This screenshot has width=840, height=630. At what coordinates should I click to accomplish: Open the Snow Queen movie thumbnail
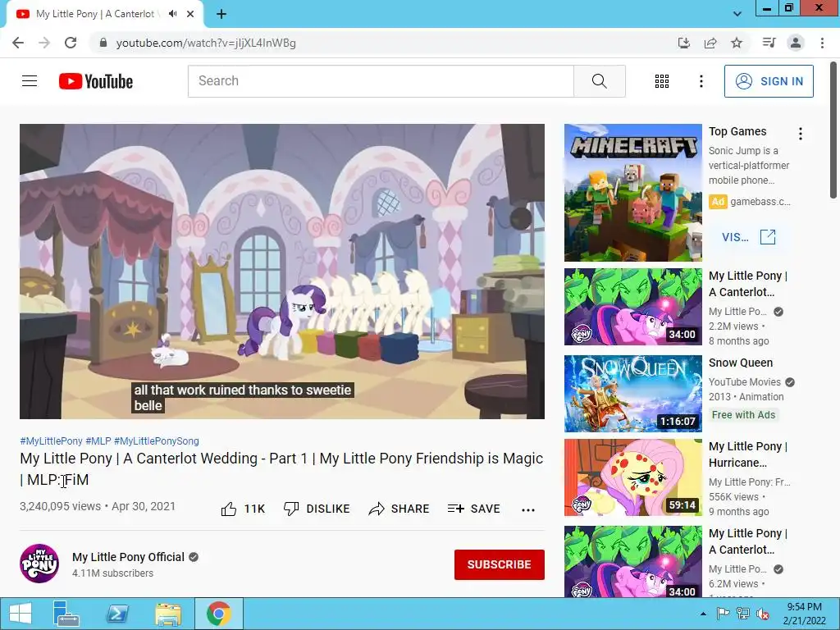tap(632, 393)
